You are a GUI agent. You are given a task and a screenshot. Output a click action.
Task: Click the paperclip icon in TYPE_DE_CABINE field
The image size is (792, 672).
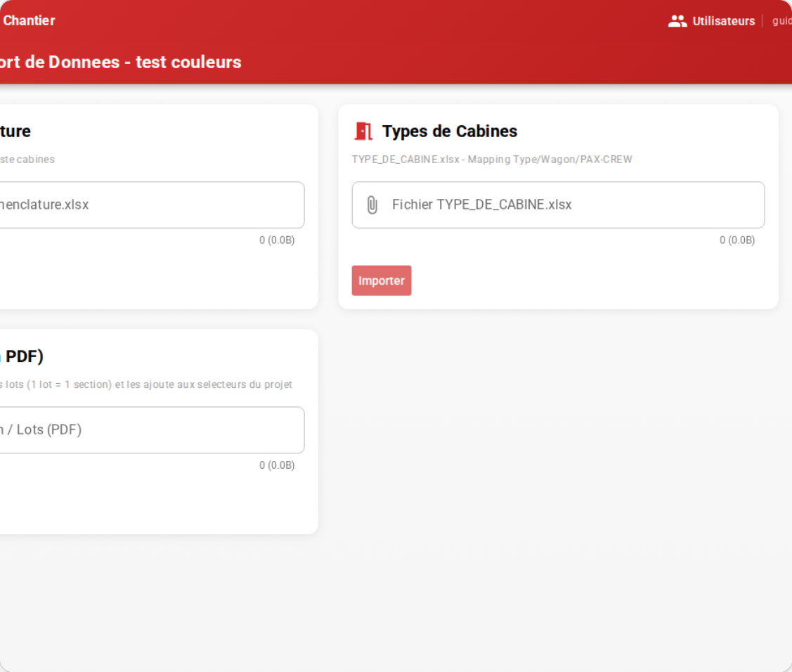tap(372, 205)
